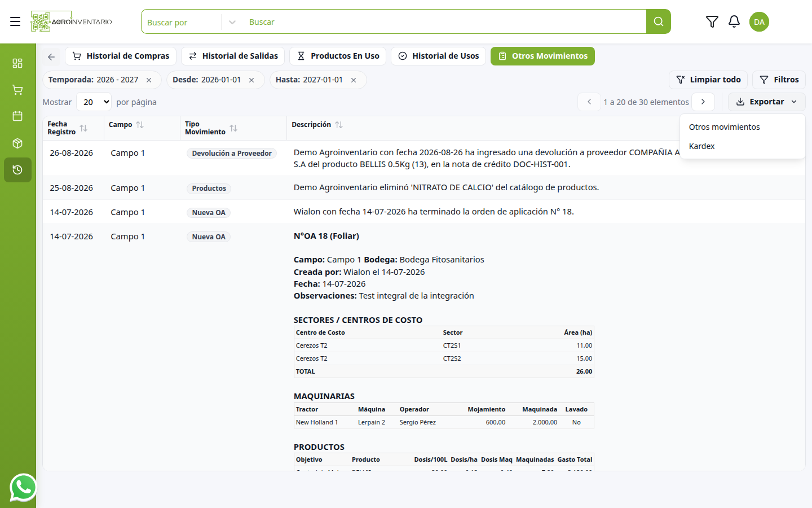Screen dimensions: 812x508
Task: Open the DA user avatar menu
Action: [759, 21]
